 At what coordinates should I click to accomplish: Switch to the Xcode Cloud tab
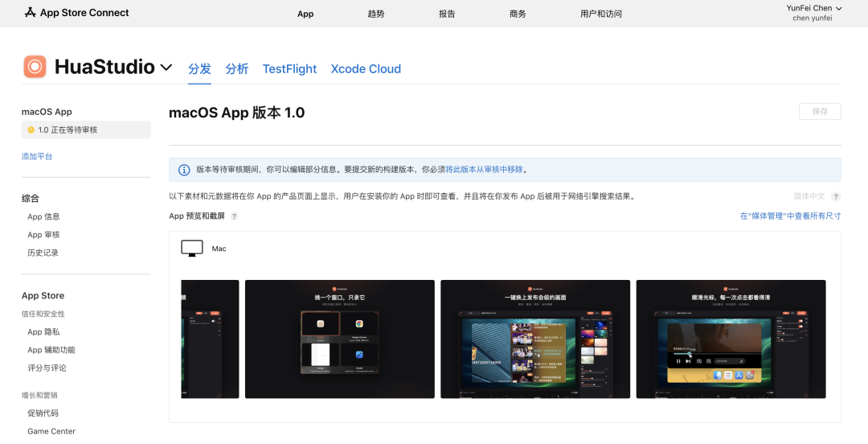coord(366,68)
